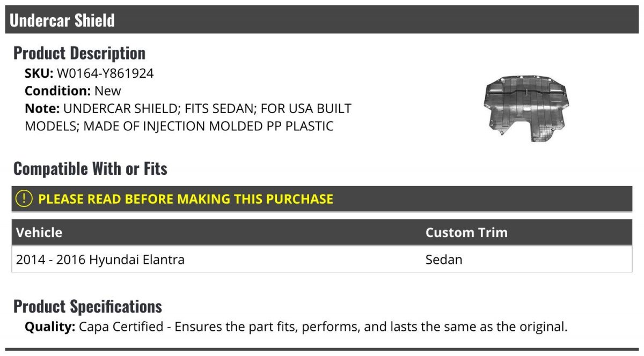644x356 pixels.
Task: Click the yellow warning exclamation icon
Action: point(24,199)
